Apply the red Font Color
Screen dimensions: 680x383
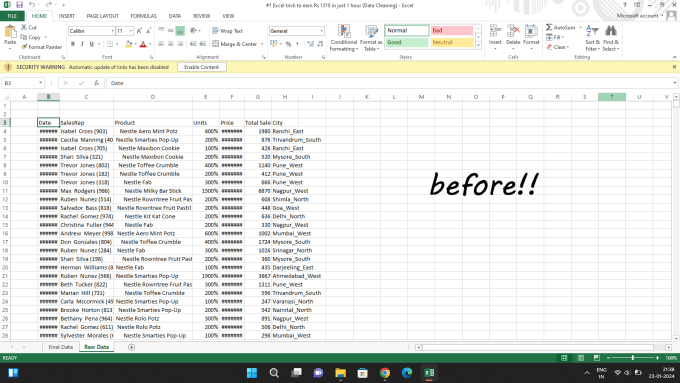click(143, 44)
